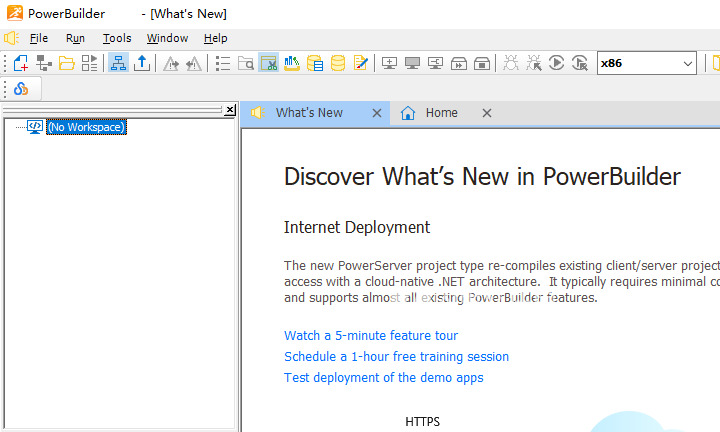Switch to the Home tab
The width and height of the screenshot is (720, 432).
(x=441, y=113)
